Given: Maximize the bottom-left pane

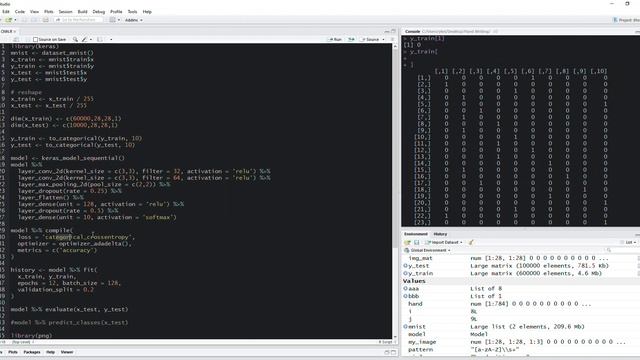Looking at the screenshot, I should pyautogui.click(x=393, y=352).
